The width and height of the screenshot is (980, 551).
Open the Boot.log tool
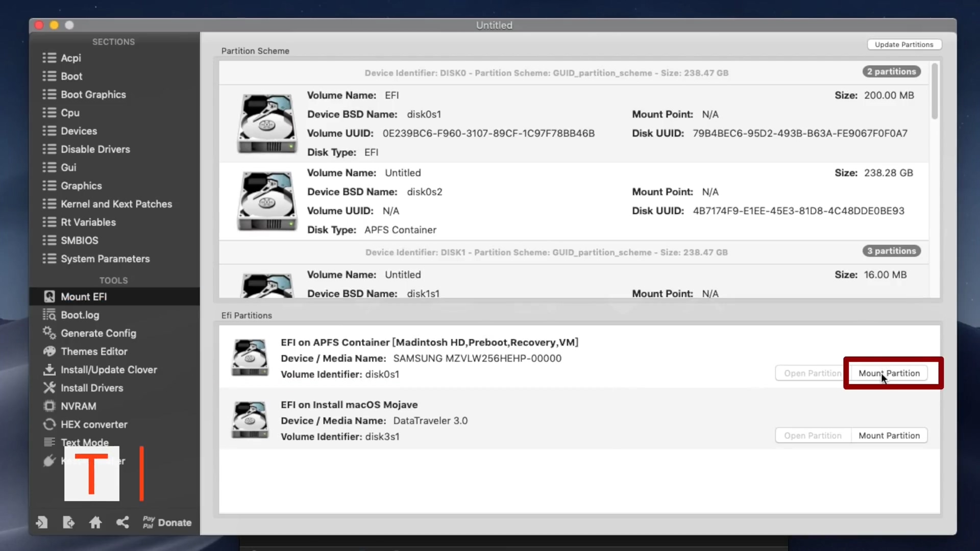(80, 315)
